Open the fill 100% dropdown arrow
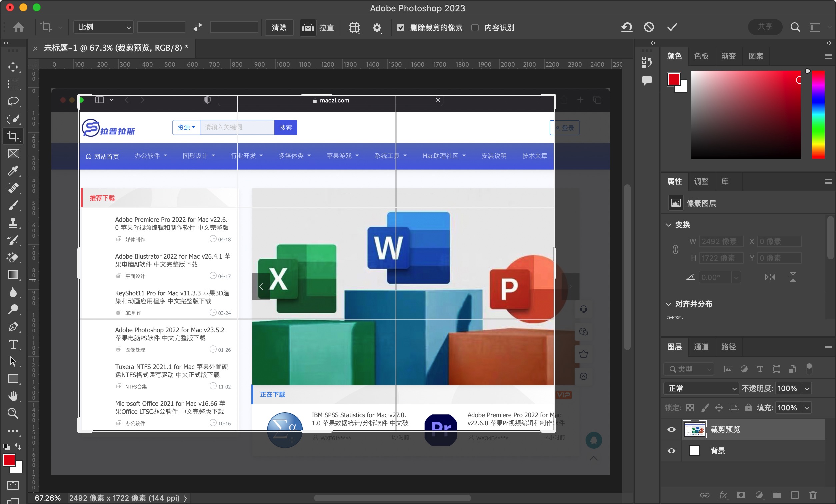The width and height of the screenshot is (836, 504). (x=807, y=408)
